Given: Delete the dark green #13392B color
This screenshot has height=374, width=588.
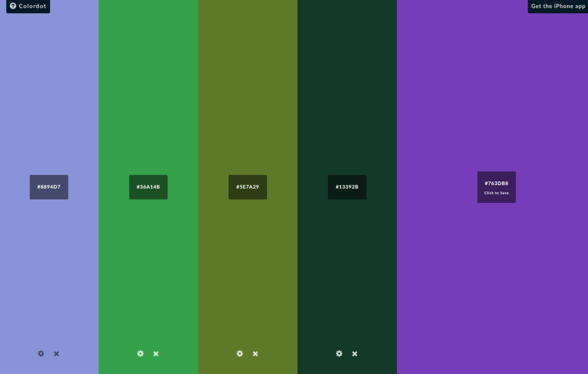Looking at the screenshot, I should click(x=354, y=353).
